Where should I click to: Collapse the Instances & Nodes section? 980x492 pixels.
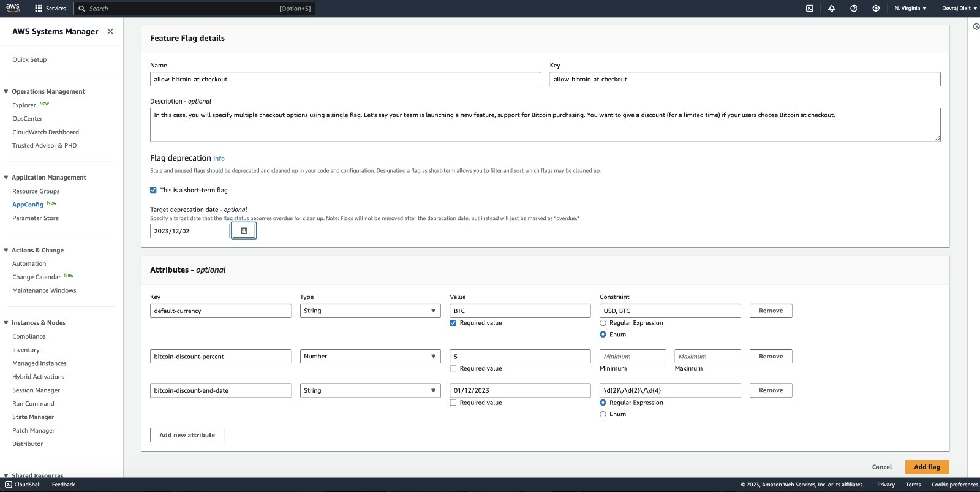pyautogui.click(x=6, y=323)
